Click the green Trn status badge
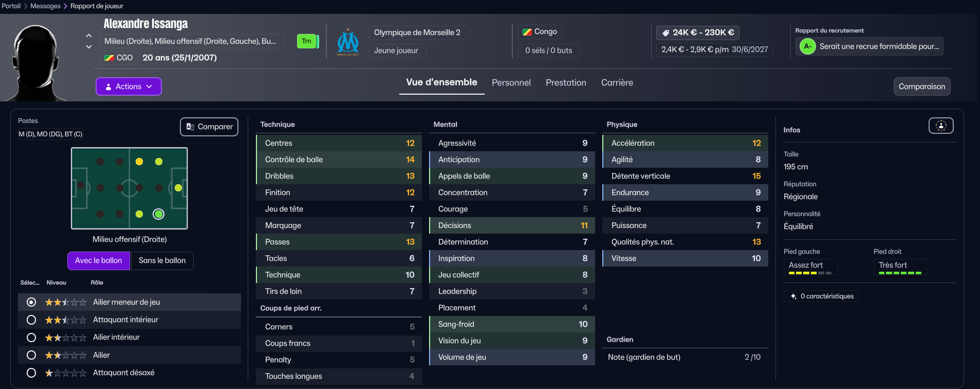The image size is (980, 389). 307,41
